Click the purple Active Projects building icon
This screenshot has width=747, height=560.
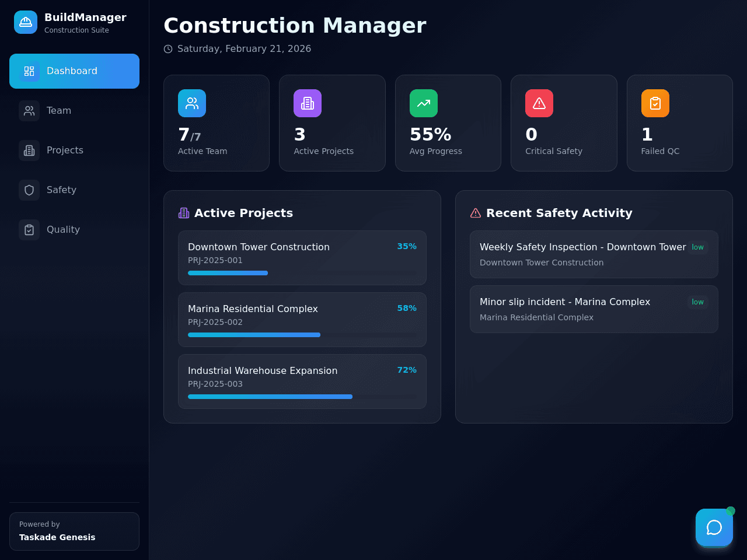[x=308, y=103]
